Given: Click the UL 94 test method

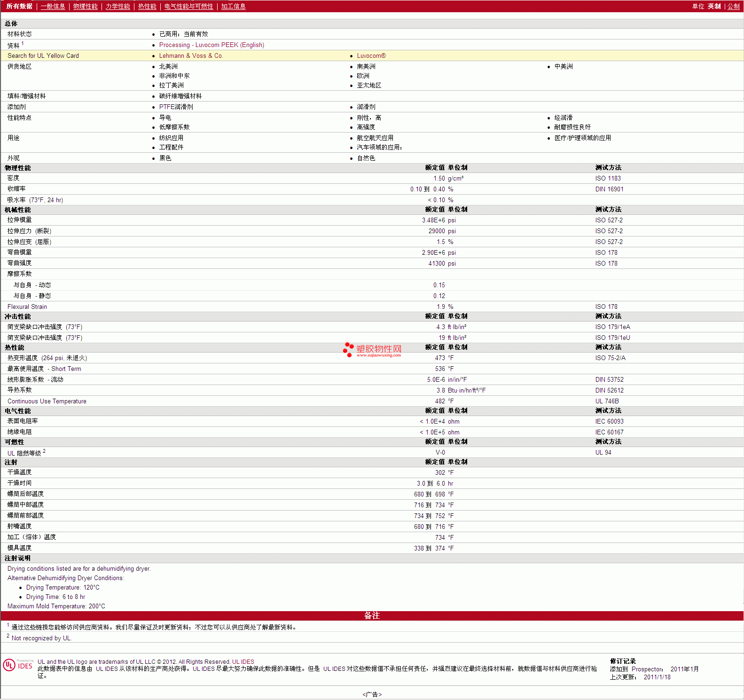Looking at the screenshot, I should point(603,453).
